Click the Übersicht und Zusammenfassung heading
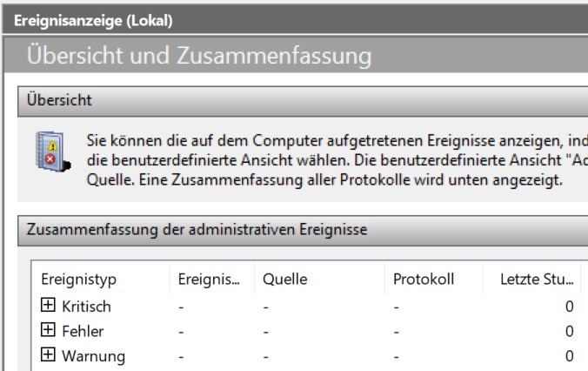 [x=199, y=57]
